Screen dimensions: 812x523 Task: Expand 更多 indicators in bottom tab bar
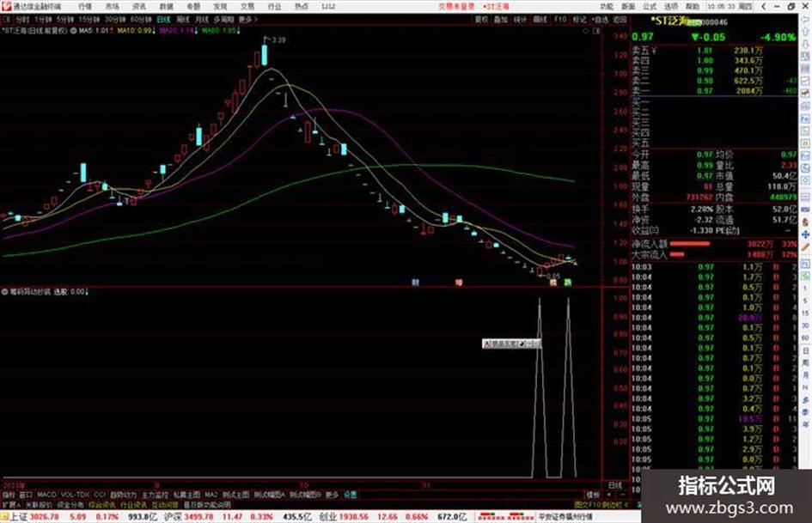332,495
